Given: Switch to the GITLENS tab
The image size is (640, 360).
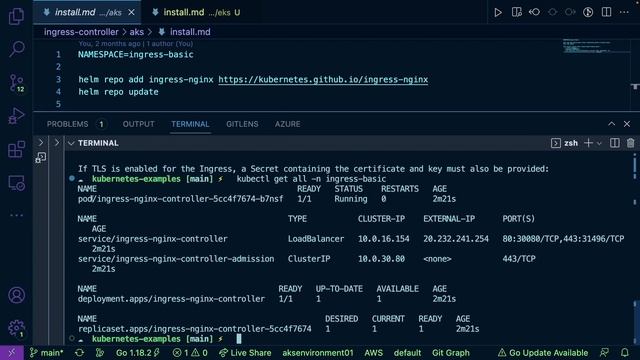Looking at the screenshot, I should coord(242,124).
